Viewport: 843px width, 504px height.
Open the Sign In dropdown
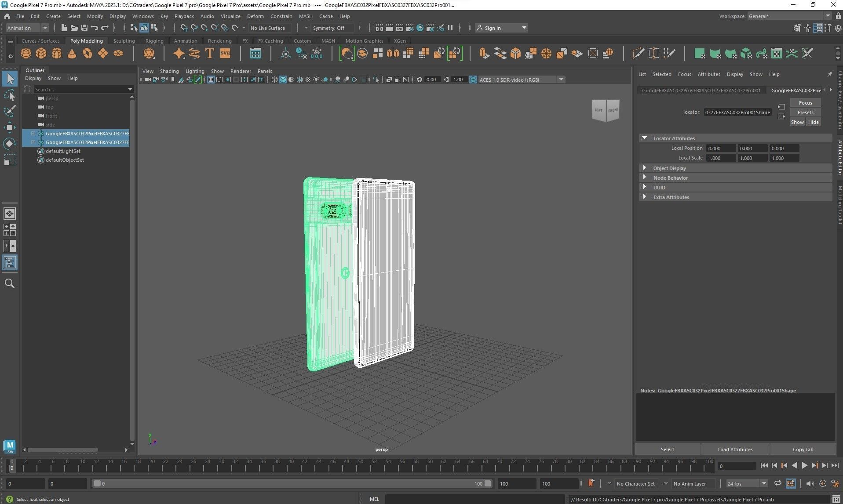[501, 28]
